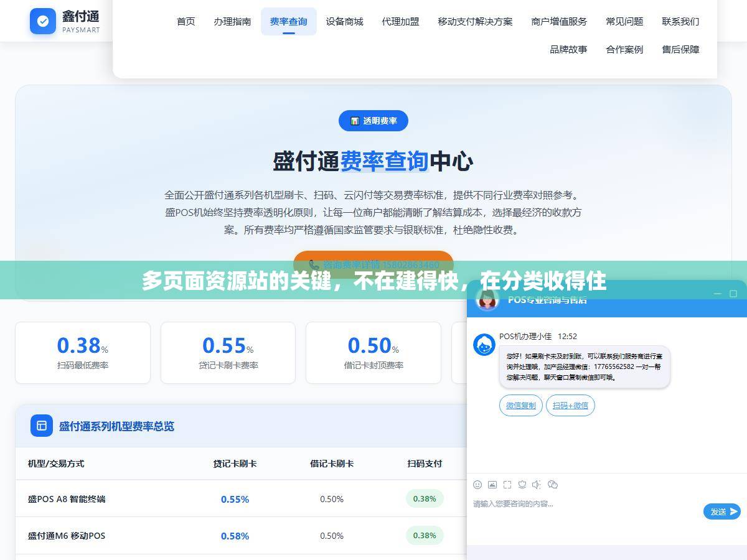The image size is (747, 560).
Task: Click the 0.38% 扫码最低费率 card
Action: [x=83, y=353]
